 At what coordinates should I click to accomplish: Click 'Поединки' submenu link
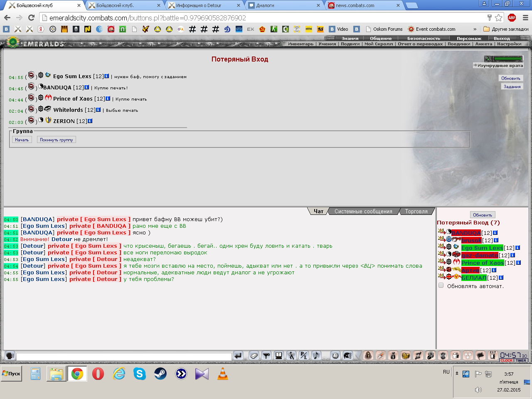(x=459, y=44)
